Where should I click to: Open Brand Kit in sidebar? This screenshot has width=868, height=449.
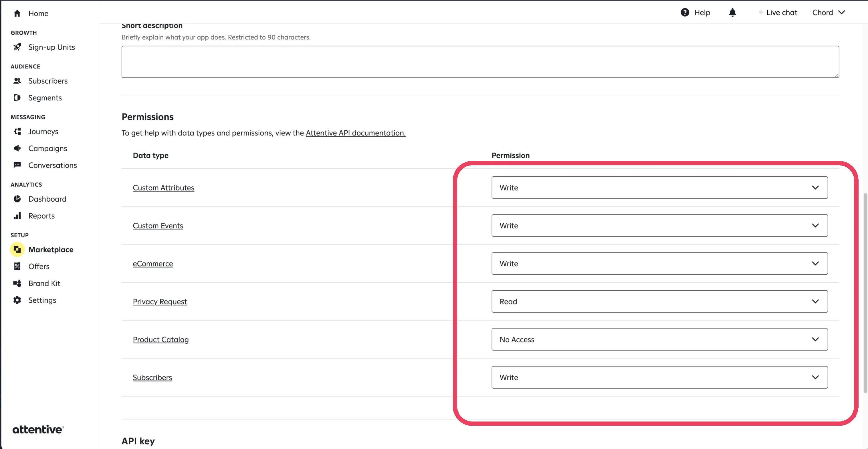pos(44,283)
